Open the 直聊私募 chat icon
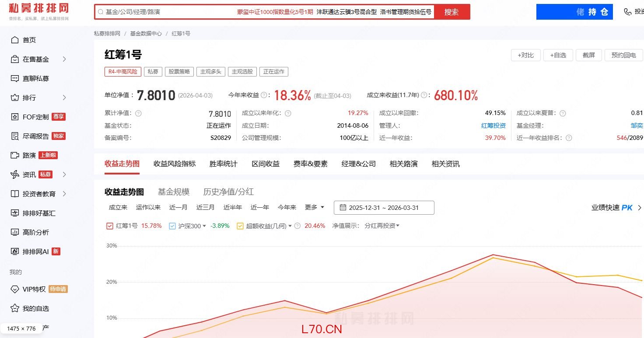644x338 pixels. click(x=15, y=78)
